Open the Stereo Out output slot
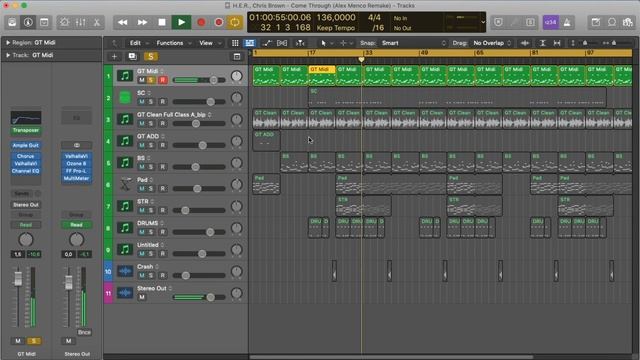The image size is (640, 360). coord(25,205)
